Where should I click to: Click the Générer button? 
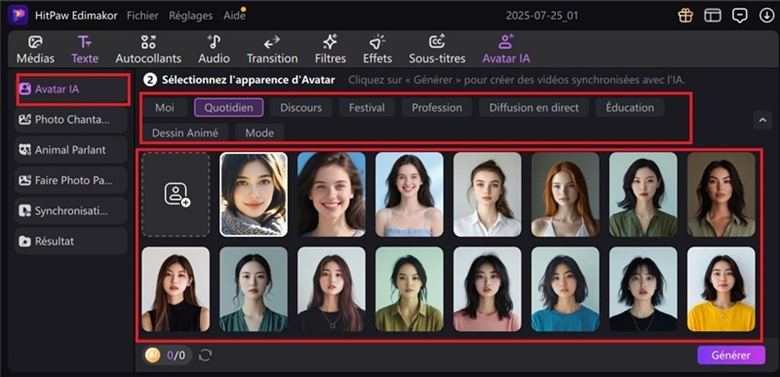(731, 356)
